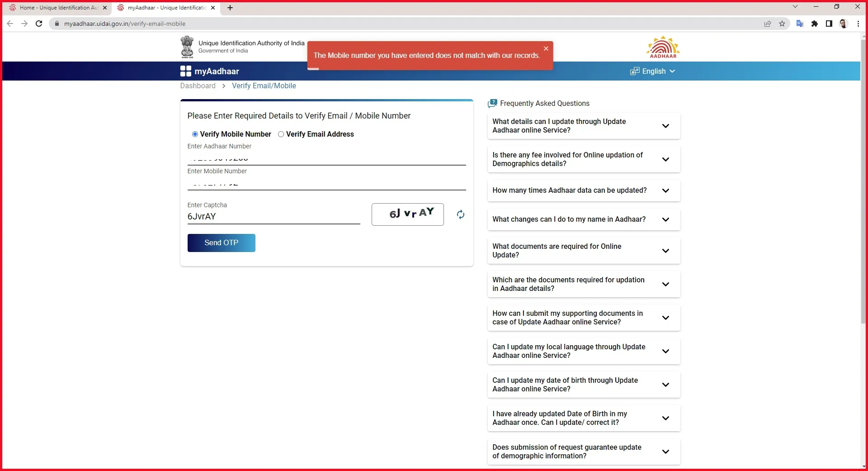
Task: Select Verify Email Address radio button
Action: pyautogui.click(x=281, y=134)
